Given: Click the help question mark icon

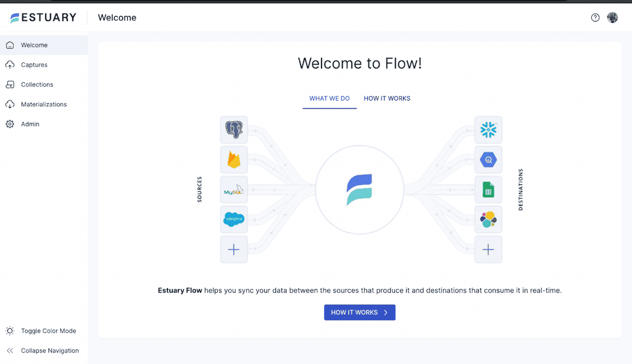Looking at the screenshot, I should (595, 17).
